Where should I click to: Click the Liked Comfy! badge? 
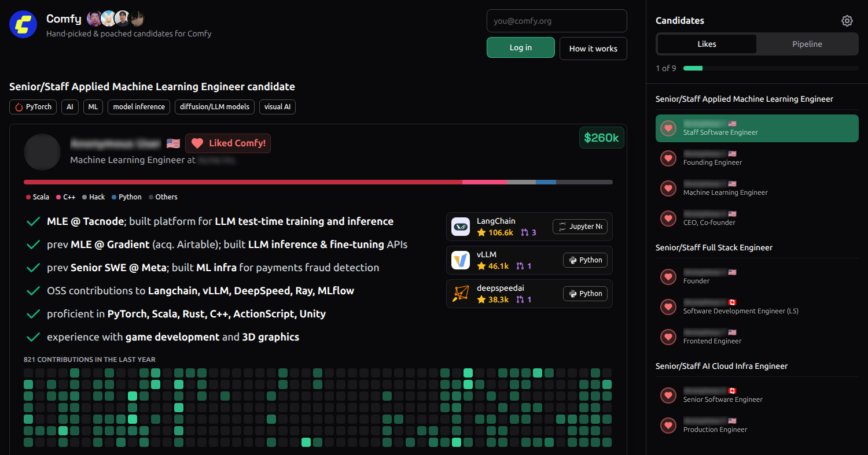228,143
